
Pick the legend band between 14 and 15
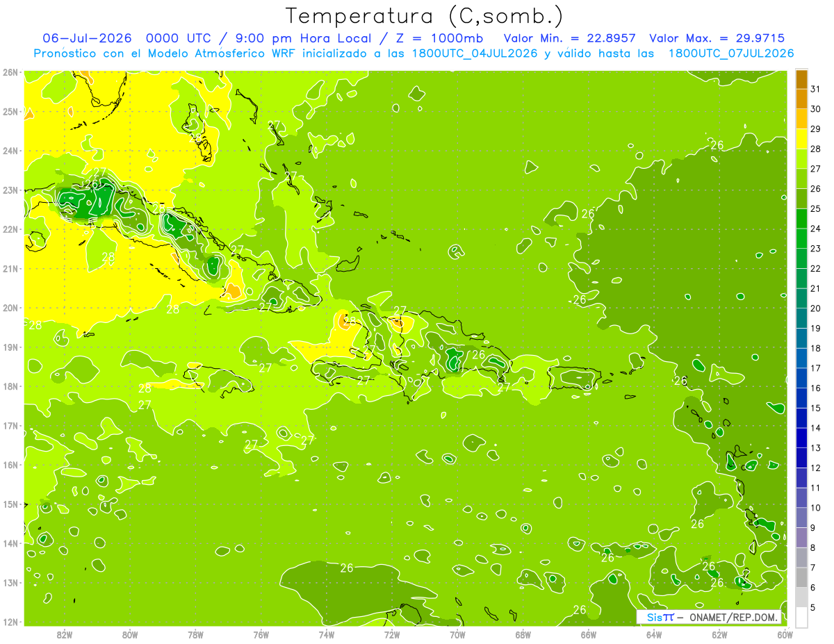tap(801, 418)
